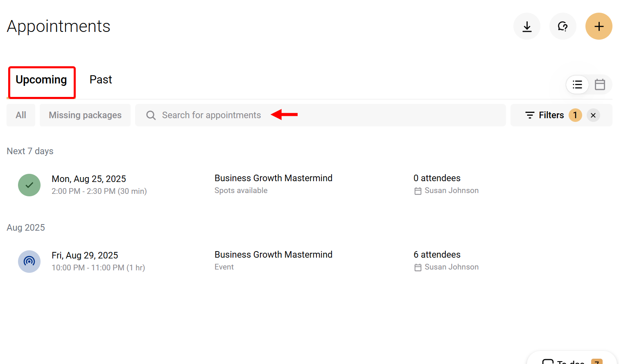Open the calendar icon beside Susan Johnson

click(418, 191)
